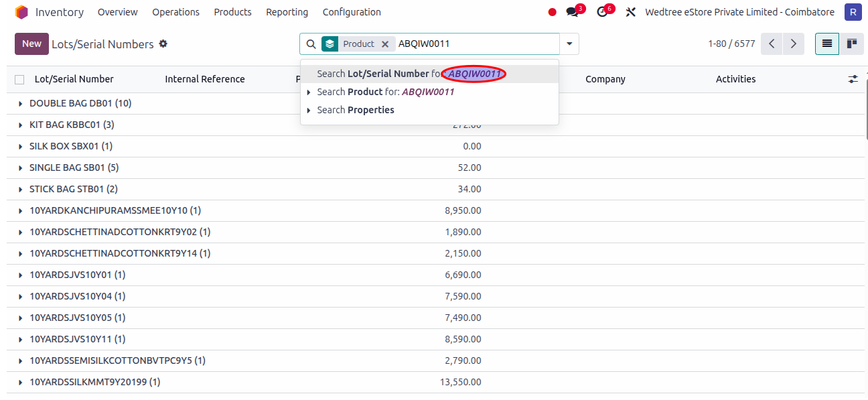Open the discuss messages icon

572,12
